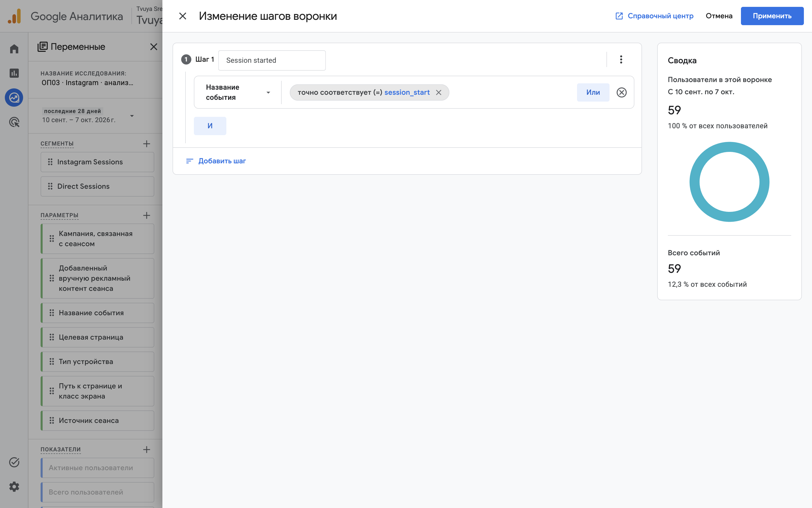This screenshot has height=508, width=812.
Task: Click the Tvuya property selector
Action: (149, 16)
